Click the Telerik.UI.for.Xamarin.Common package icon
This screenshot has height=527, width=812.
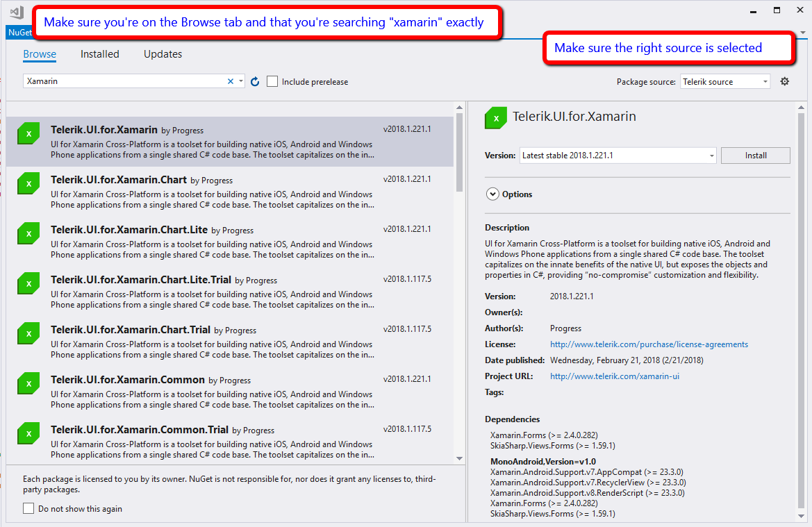click(x=28, y=383)
